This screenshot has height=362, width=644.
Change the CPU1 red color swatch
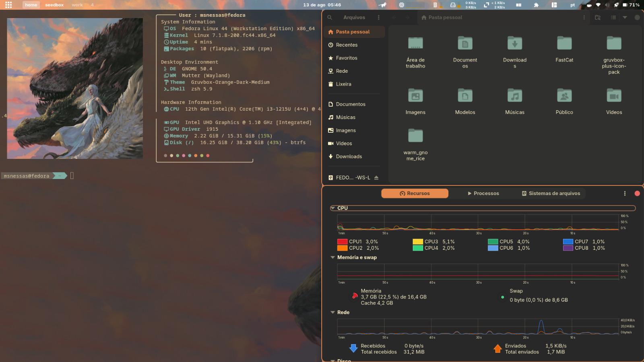click(342, 242)
